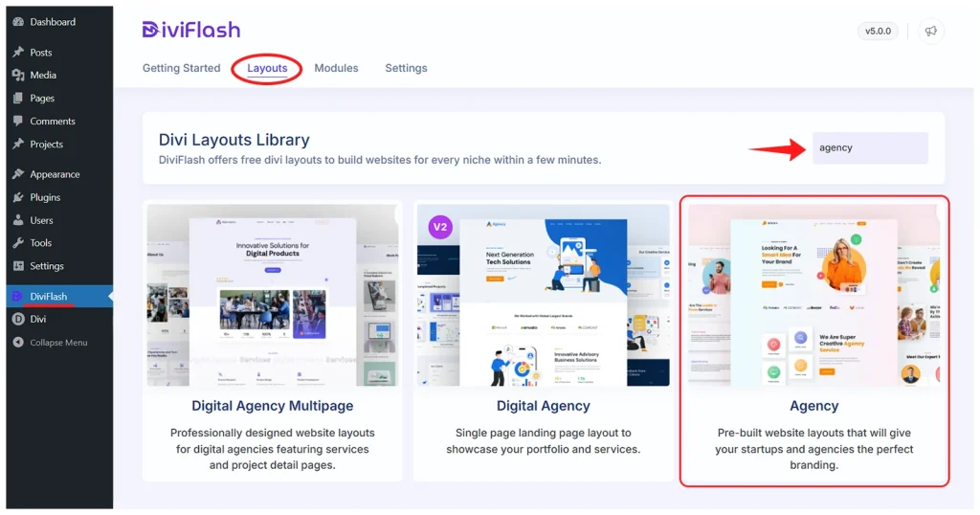Click the Dashboard gauge icon in sidebar

point(18,21)
